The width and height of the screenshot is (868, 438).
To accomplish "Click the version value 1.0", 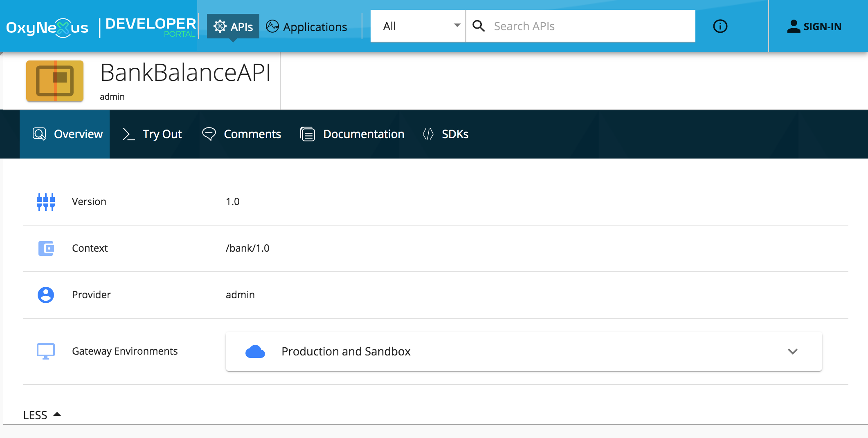I will click(233, 202).
